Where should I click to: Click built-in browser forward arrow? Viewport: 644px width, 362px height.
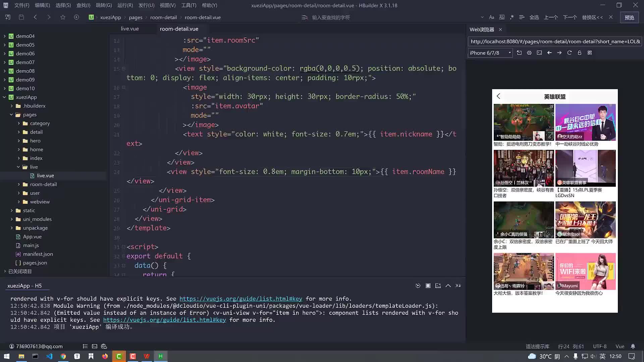[x=559, y=53]
